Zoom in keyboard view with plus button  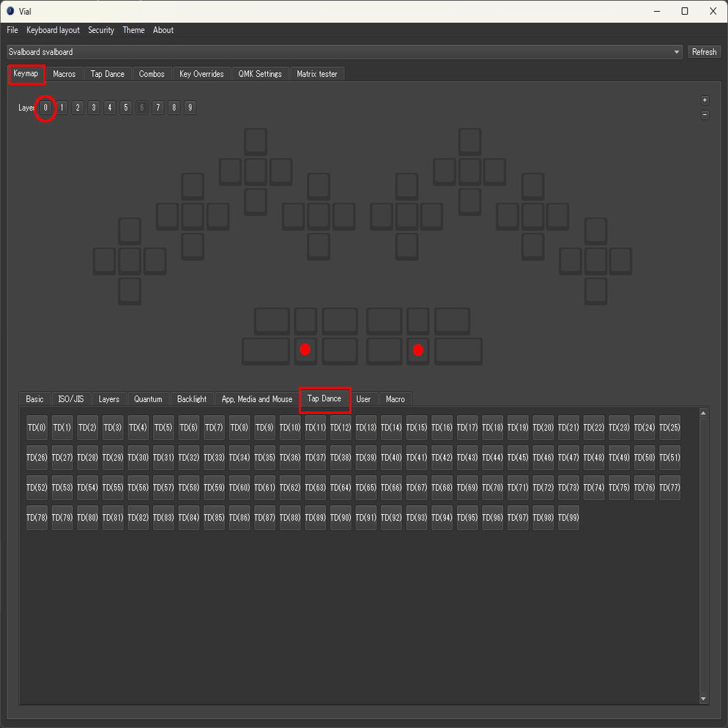705,100
